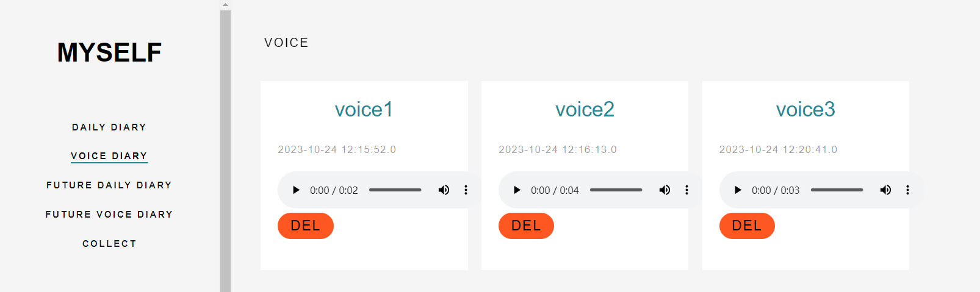Open the voice2 title link
This screenshot has width=980, height=292.
point(585,110)
